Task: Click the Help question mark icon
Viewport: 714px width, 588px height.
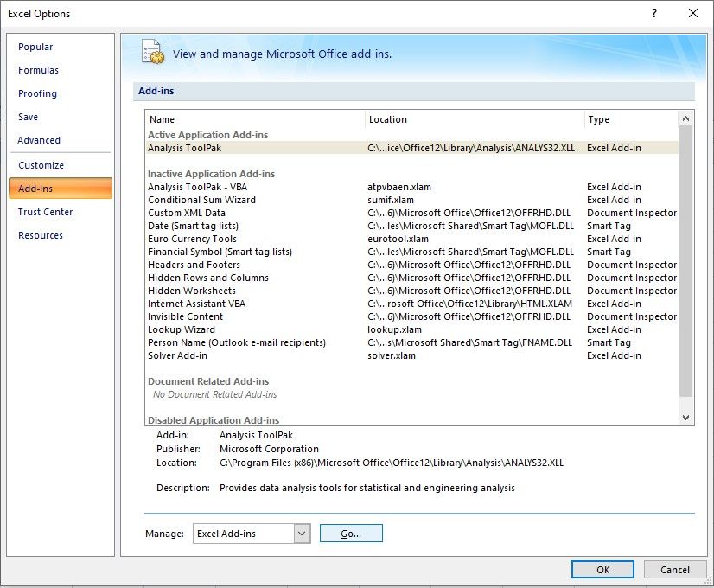Action: 653,13
